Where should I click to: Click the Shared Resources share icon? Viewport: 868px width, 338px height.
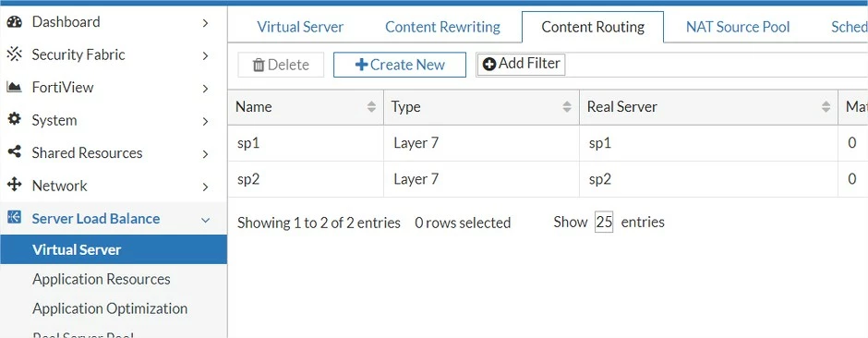point(15,151)
